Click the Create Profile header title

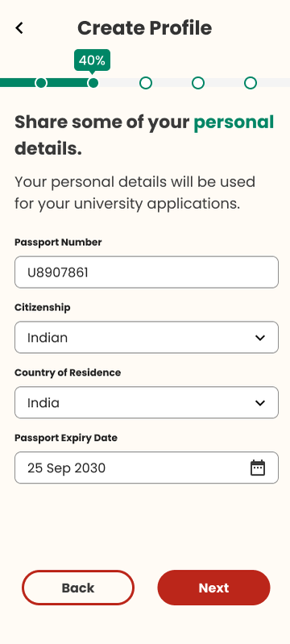pos(144,28)
